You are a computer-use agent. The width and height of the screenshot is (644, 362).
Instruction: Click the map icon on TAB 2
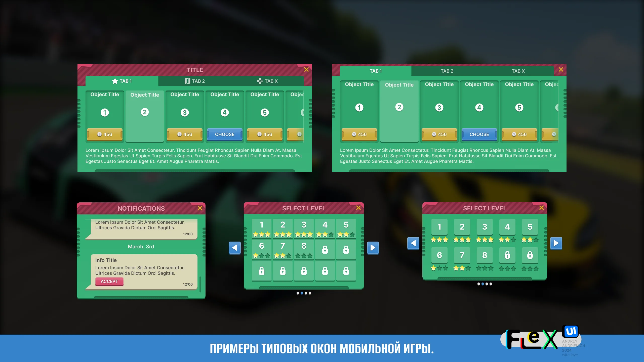pos(187,81)
